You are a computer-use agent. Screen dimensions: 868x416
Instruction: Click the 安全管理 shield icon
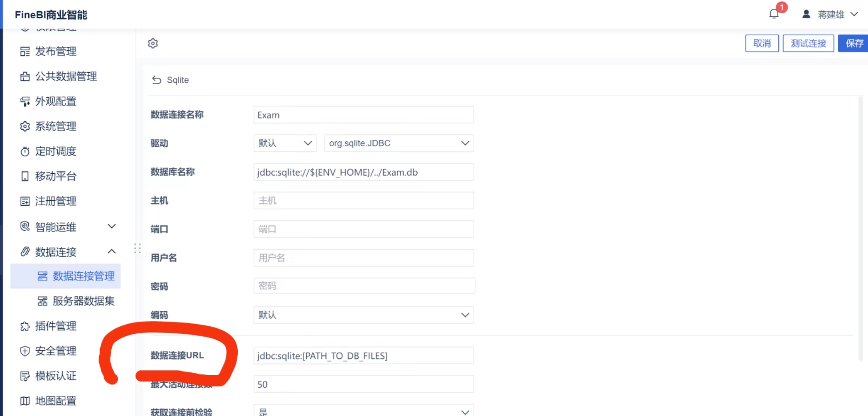[25, 351]
